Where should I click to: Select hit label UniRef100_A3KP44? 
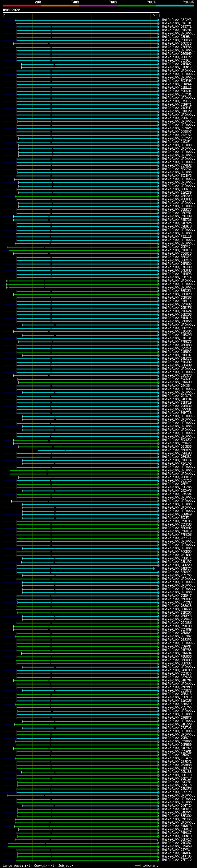176,84
